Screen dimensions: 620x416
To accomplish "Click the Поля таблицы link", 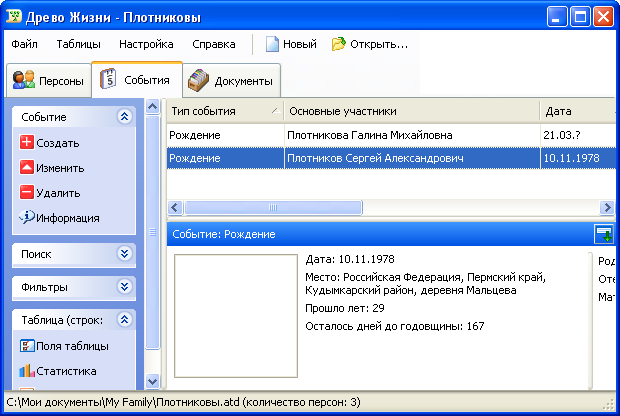I will pos(72,346).
